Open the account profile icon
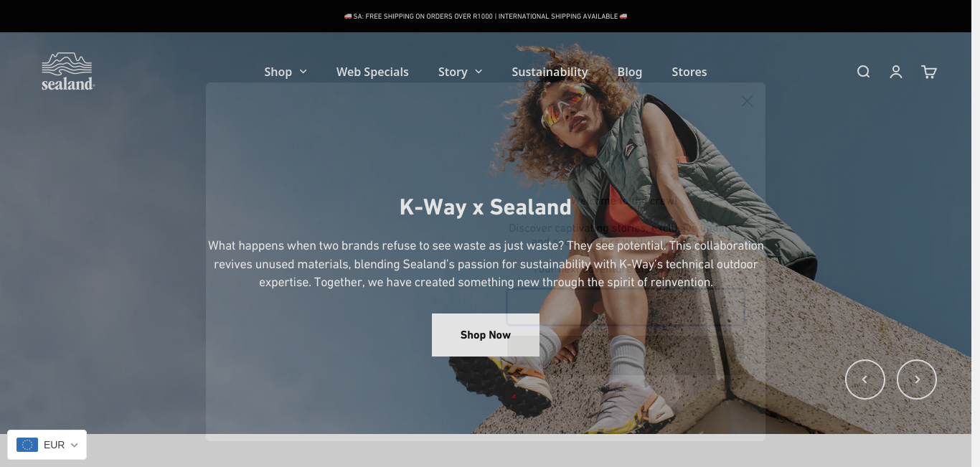 pyautogui.click(x=896, y=72)
